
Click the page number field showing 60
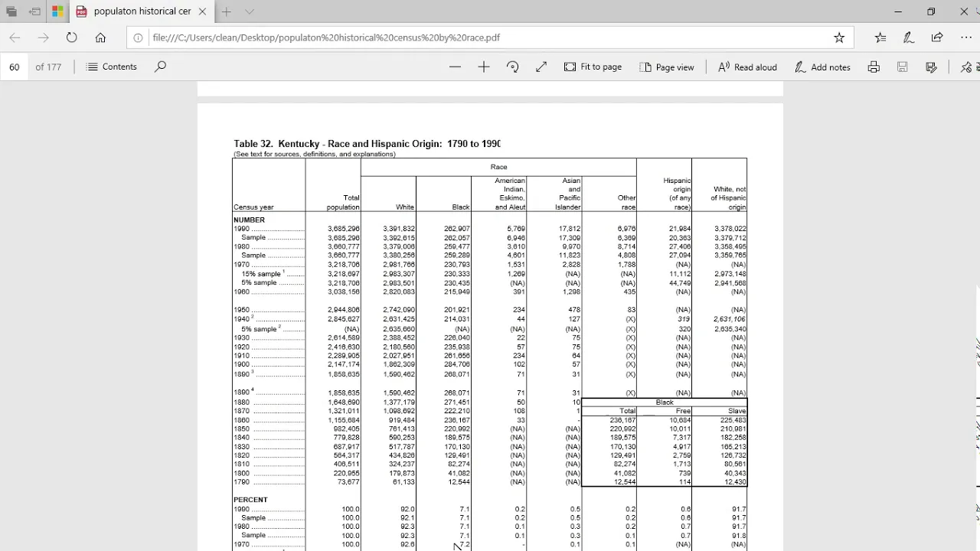click(15, 67)
